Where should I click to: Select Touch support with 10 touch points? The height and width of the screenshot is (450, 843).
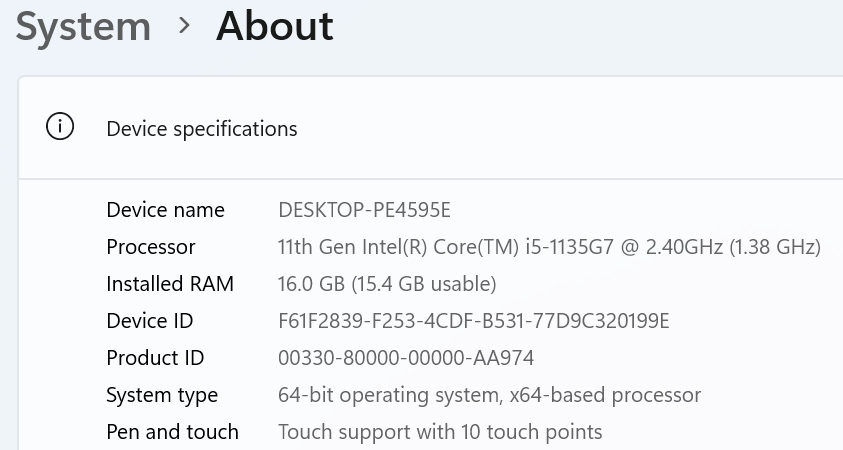(x=440, y=432)
